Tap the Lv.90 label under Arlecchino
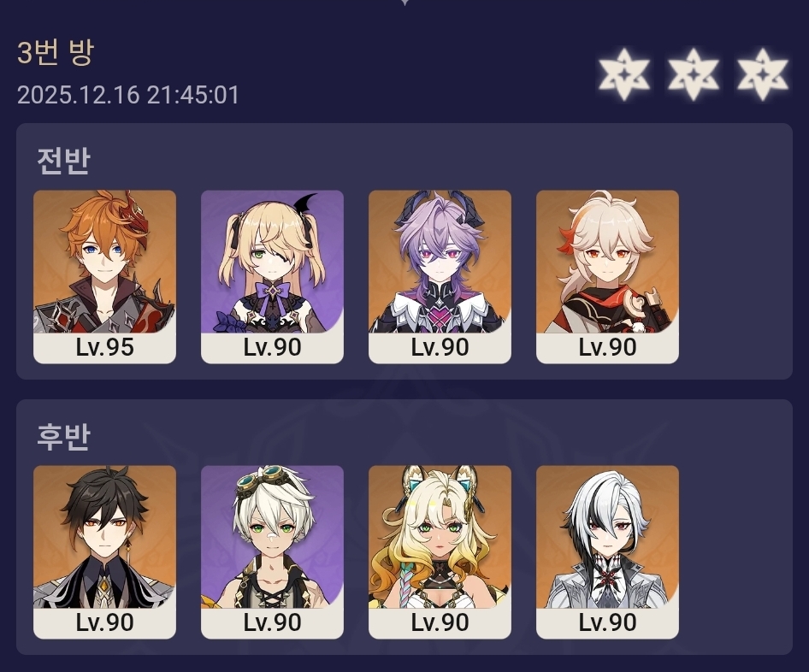Viewport: 809px width, 672px height. pyautogui.click(x=607, y=623)
